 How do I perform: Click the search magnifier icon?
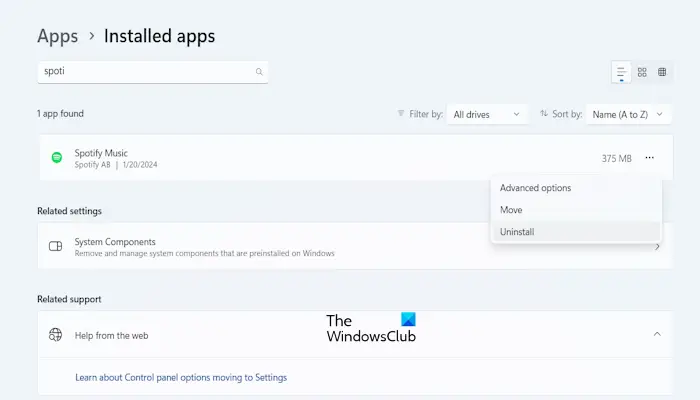point(259,72)
